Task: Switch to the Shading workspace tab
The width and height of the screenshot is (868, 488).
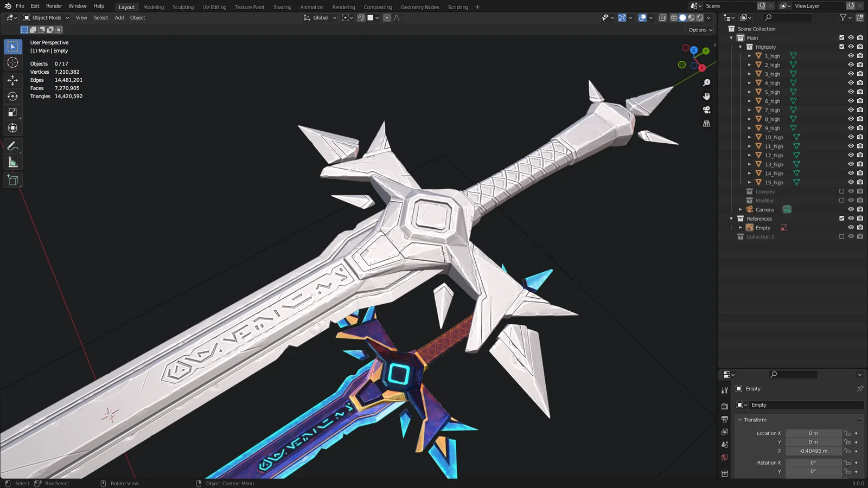Action: [x=282, y=7]
